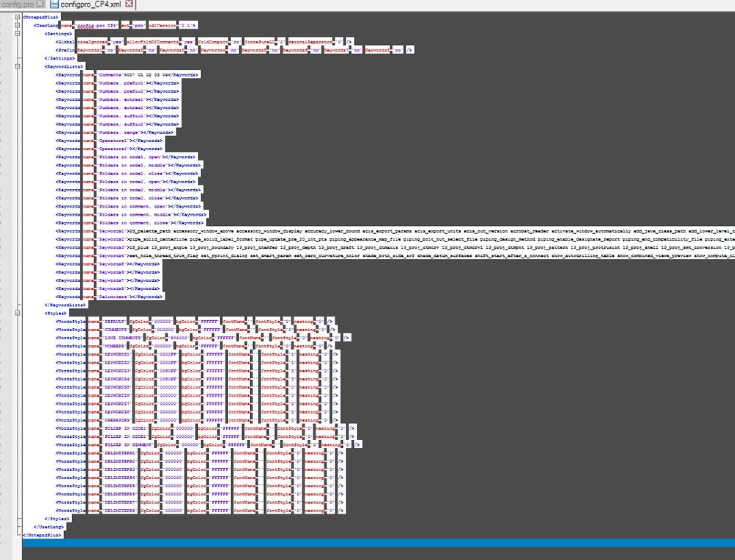Click the <UserLang opening tag text
This screenshot has height=560, width=735.
point(46,25)
